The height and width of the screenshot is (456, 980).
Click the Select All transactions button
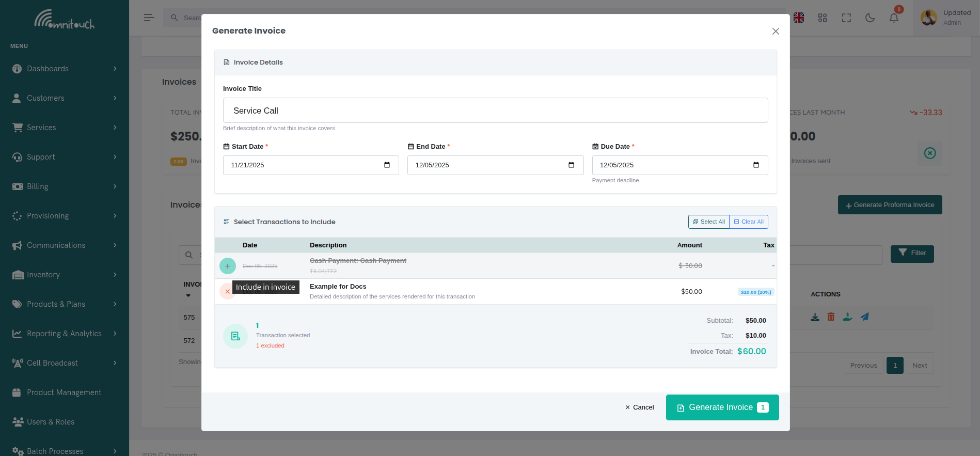click(708, 222)
